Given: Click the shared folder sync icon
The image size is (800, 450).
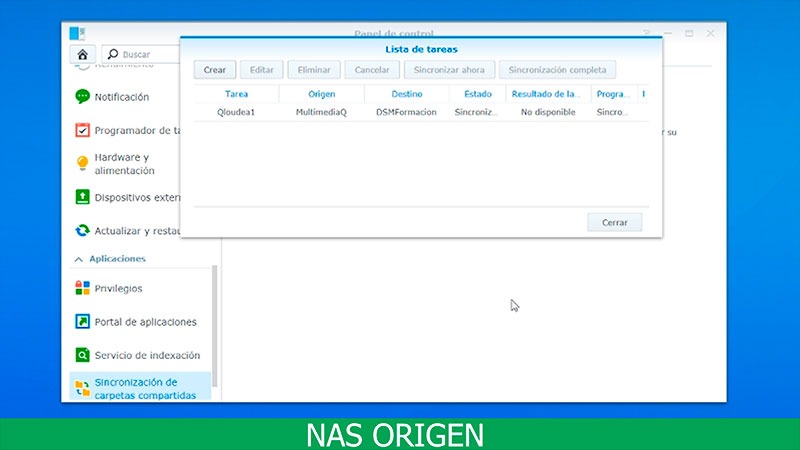Looking at the screenshot, I should point(82,388).
